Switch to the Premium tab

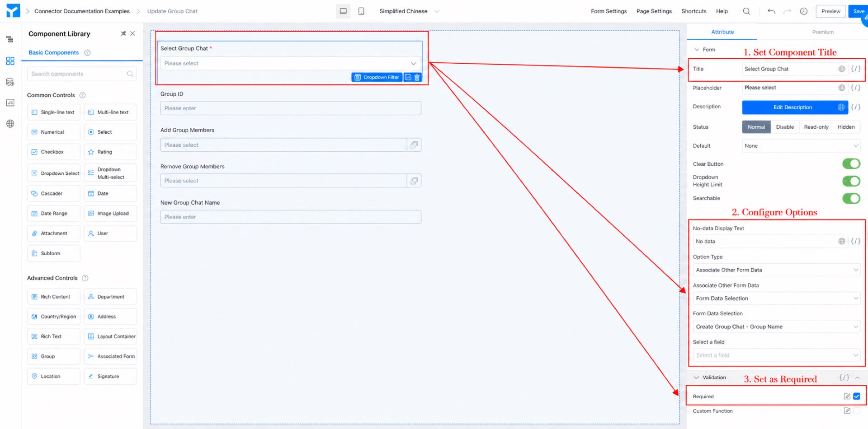tap(822, 32)
